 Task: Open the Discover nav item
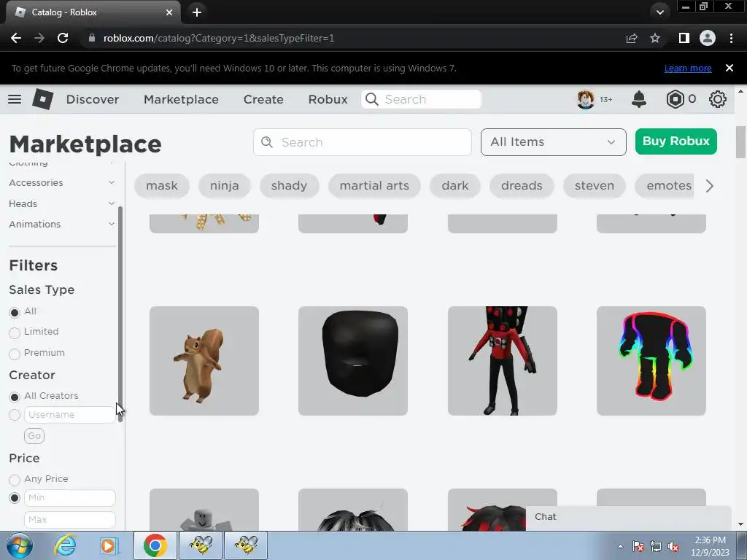(93, 99)
